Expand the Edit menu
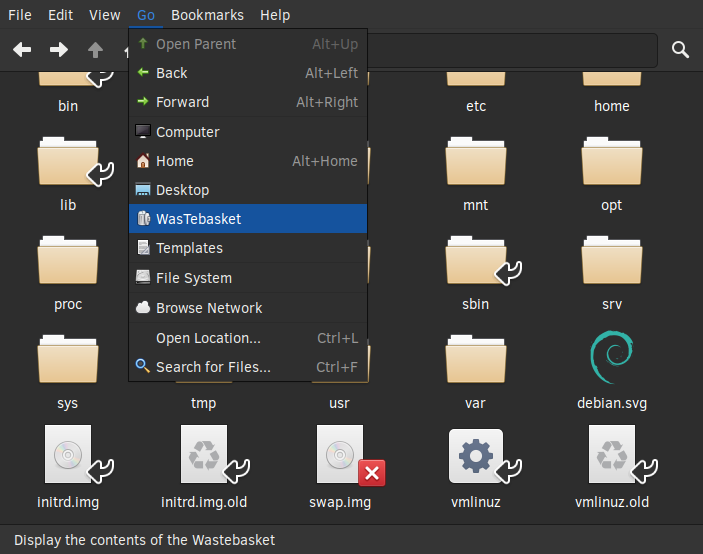The image size is (703, 554). [60, 15]
